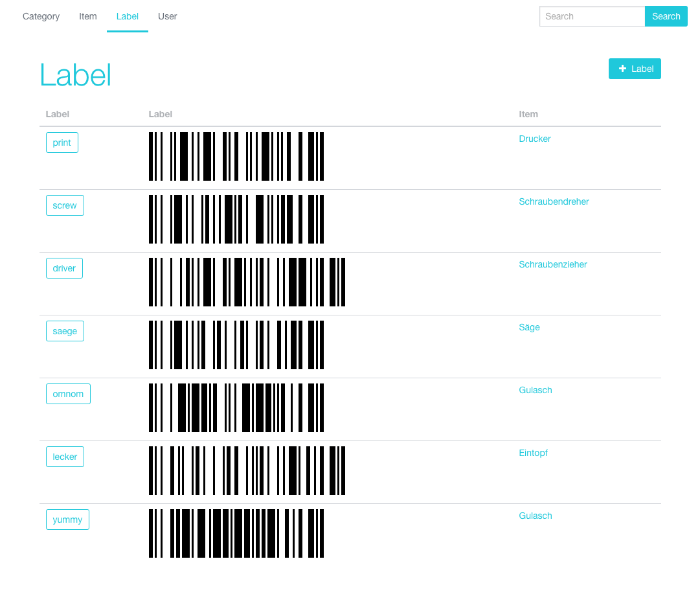The height and width of the screenshot is (605, 700).
Task: Follow the Eintopf item link
Action: [533, 453]
